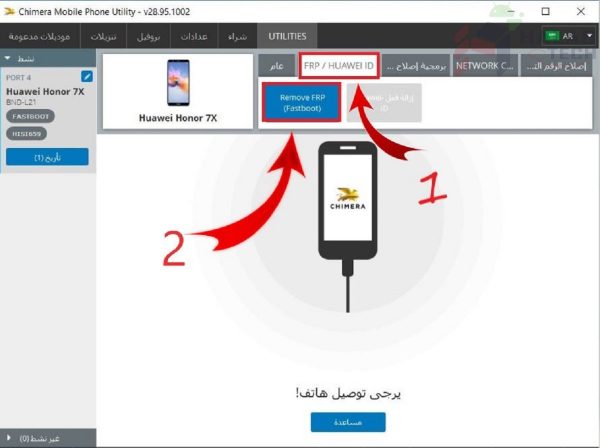Select the إصلاح الرقم repair number sub-tab
The height and width of the screenshot is (448, 600).
pyautogui.click(x=556, y=66)
